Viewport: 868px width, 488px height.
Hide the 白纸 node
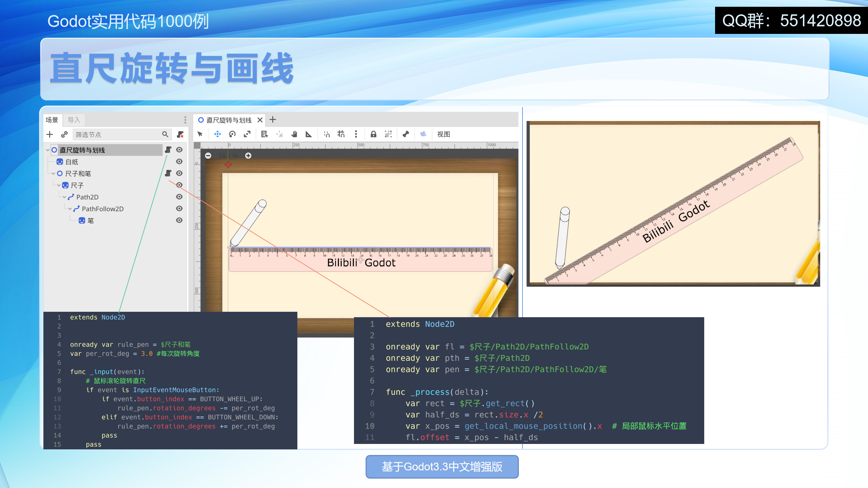(179, 162)
